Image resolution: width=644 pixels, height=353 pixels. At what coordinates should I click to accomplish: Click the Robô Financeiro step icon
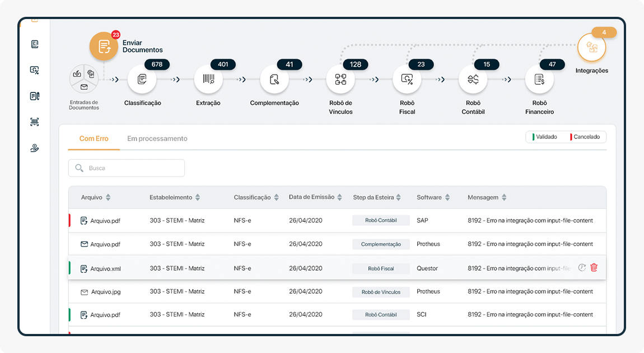(539, 80)
